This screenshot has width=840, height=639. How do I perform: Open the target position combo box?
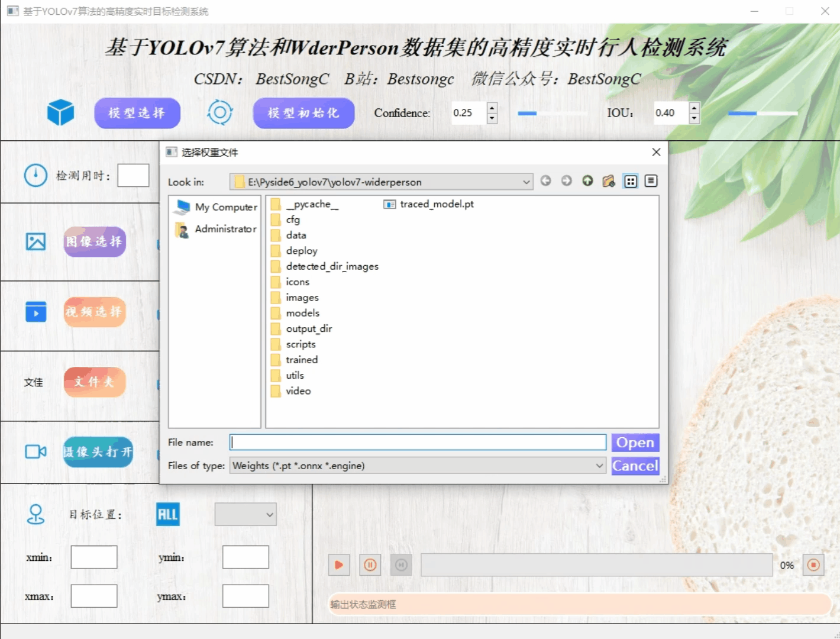coord(245,514)
